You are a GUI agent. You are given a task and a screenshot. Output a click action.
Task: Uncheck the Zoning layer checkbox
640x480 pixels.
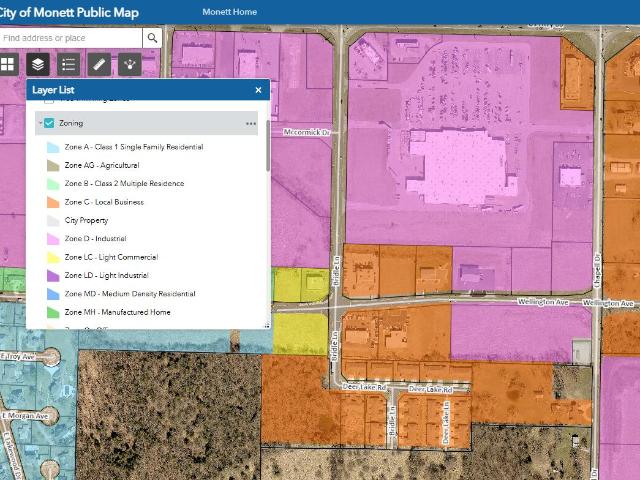[49, 123]
